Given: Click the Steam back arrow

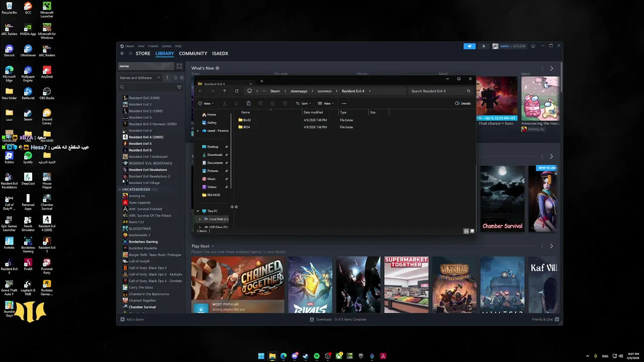Looking at the screenshot, I should pos(122,53).
